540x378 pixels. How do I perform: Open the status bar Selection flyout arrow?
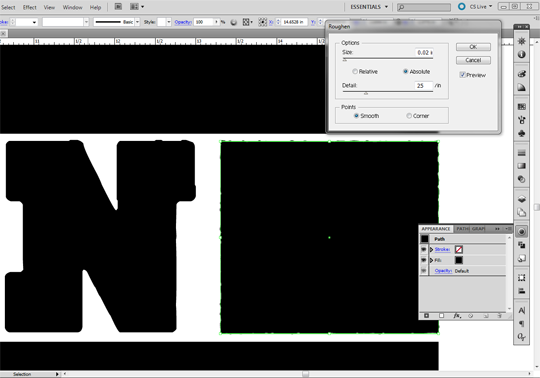(x=57, y=374)
